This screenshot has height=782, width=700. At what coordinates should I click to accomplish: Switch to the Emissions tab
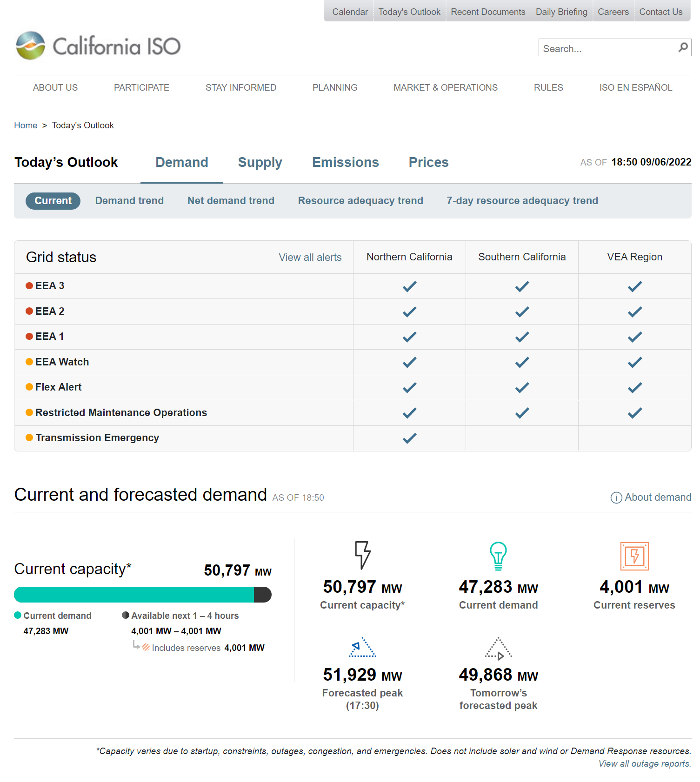coord(346,162)
